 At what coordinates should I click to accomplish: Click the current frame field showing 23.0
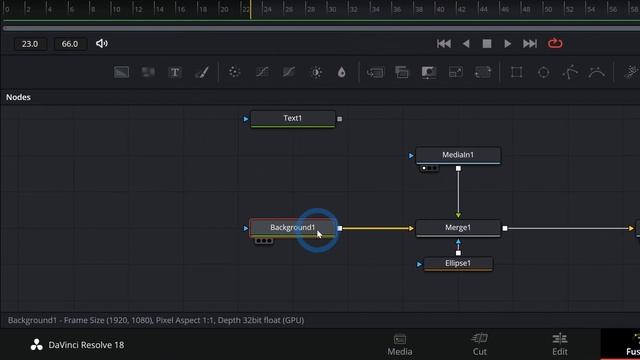click(30, 44)
